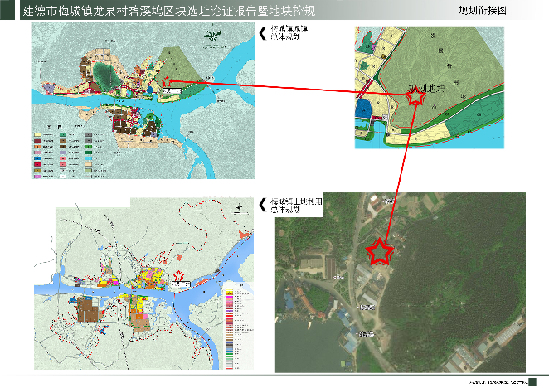Click the vertical color legend on land-use map
The image size is (549, 388).
[x=238, y=326]
